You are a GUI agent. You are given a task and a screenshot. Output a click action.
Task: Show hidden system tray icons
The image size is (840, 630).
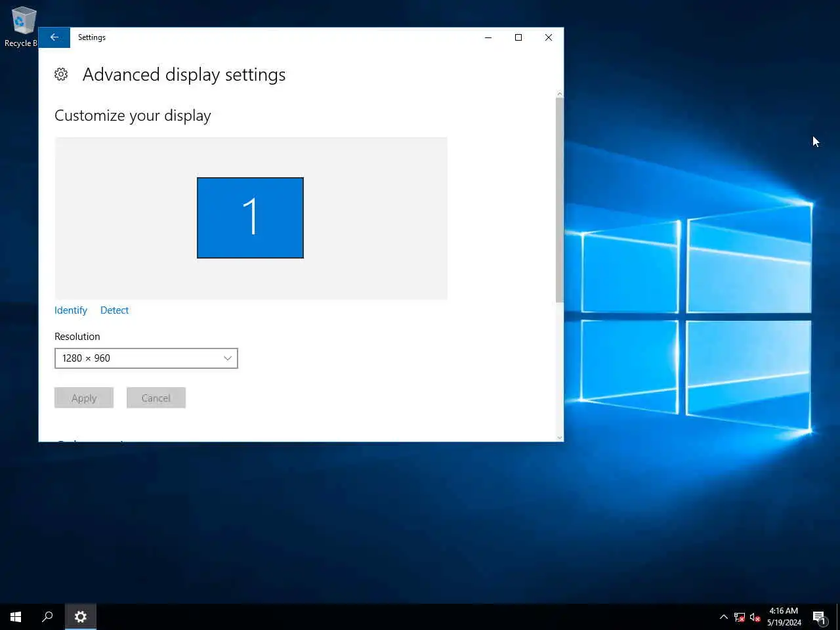[723, 617]
